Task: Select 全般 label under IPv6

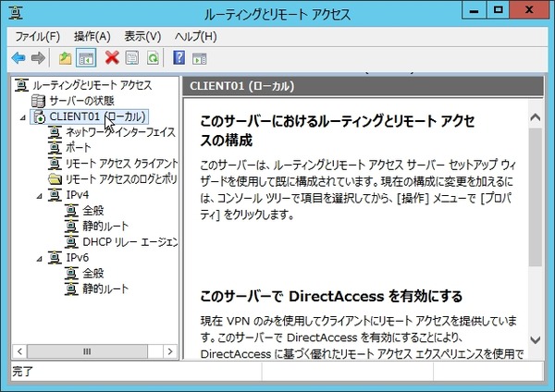Action: click(x=93, y=273)
